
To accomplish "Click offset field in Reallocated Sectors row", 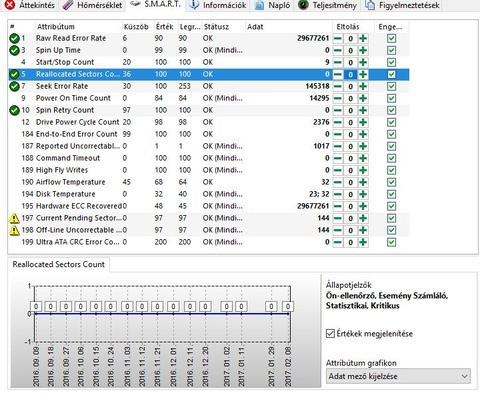I will pos(350,75).
